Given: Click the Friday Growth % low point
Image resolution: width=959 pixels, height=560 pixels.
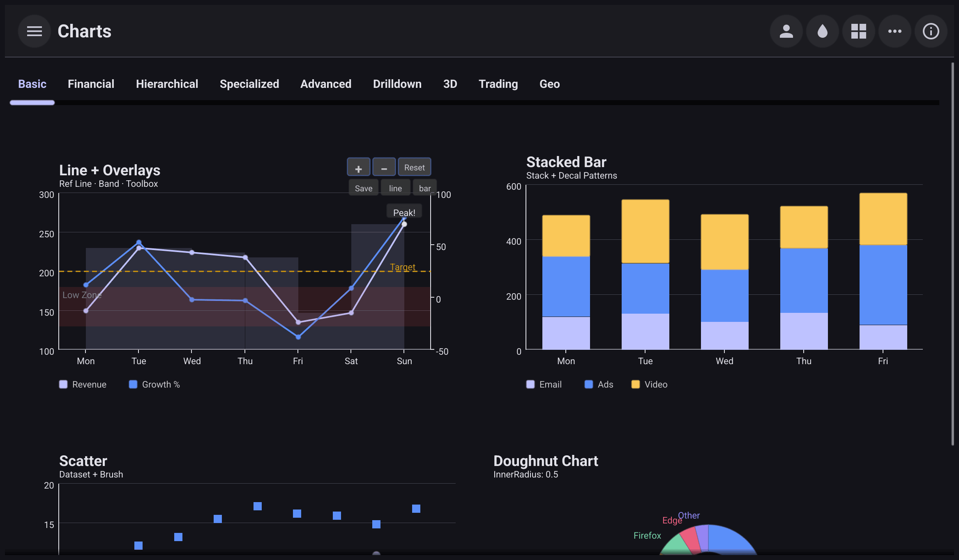Looking at the screenshot, I should tap(298, 337).
